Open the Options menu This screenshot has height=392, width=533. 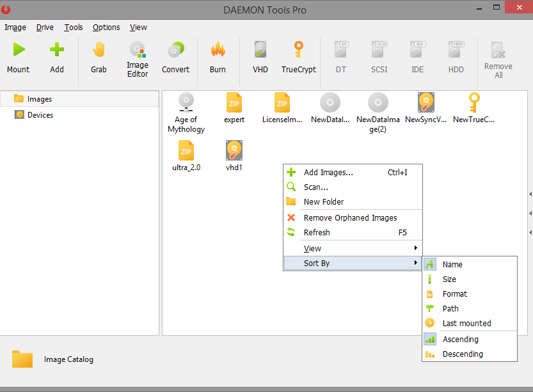[x=106, y=27]
